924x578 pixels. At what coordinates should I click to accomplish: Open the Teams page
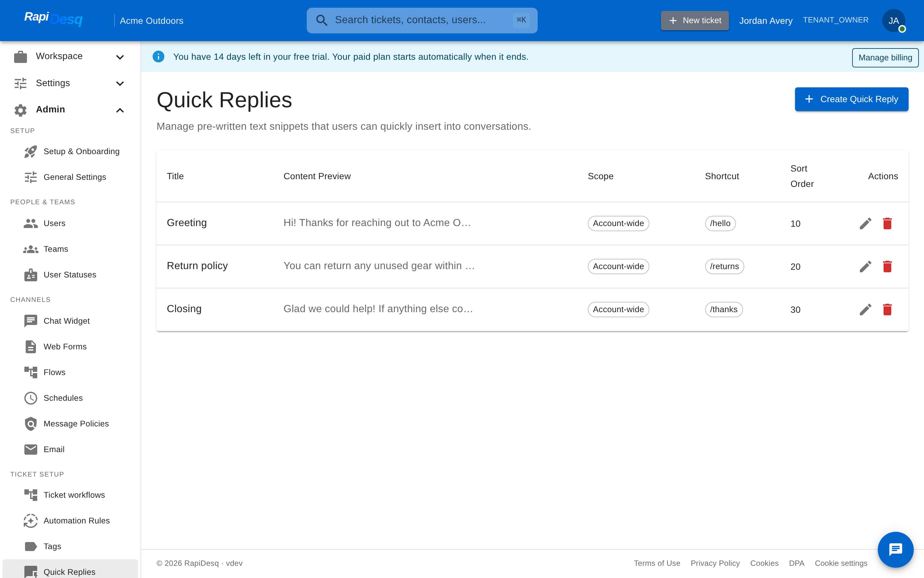[70, 249]
